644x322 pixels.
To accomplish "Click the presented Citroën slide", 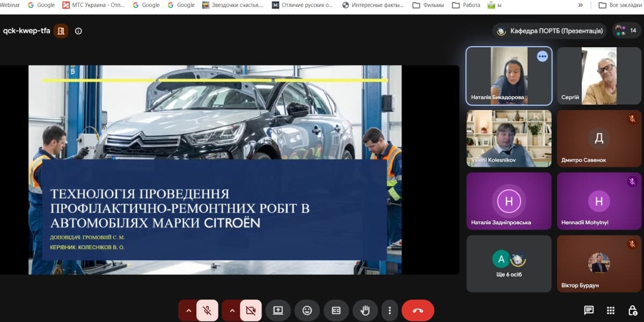I will 215,170.
